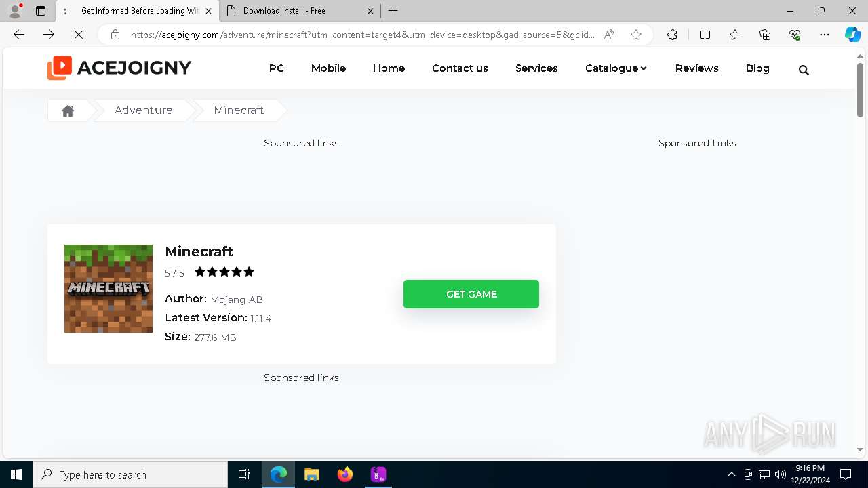Click the version '1.11.4' text
This screenshot has width=868, height=488.
260,319
